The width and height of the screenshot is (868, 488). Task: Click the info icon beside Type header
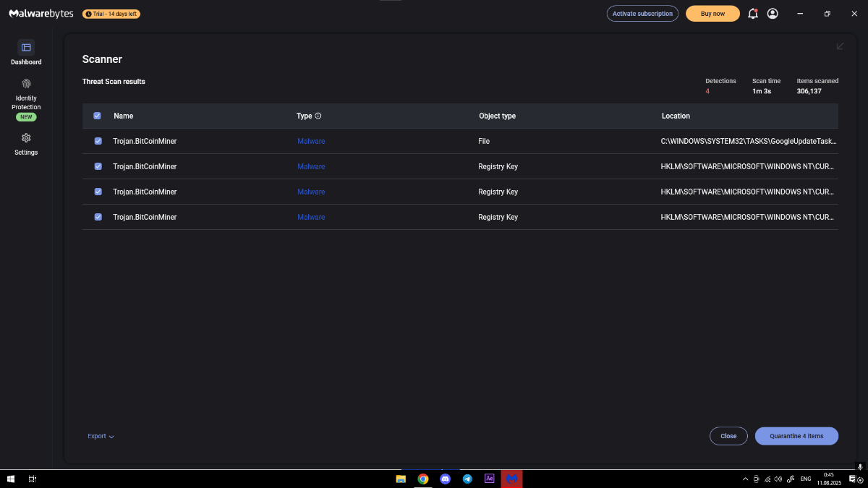point(318,116)
